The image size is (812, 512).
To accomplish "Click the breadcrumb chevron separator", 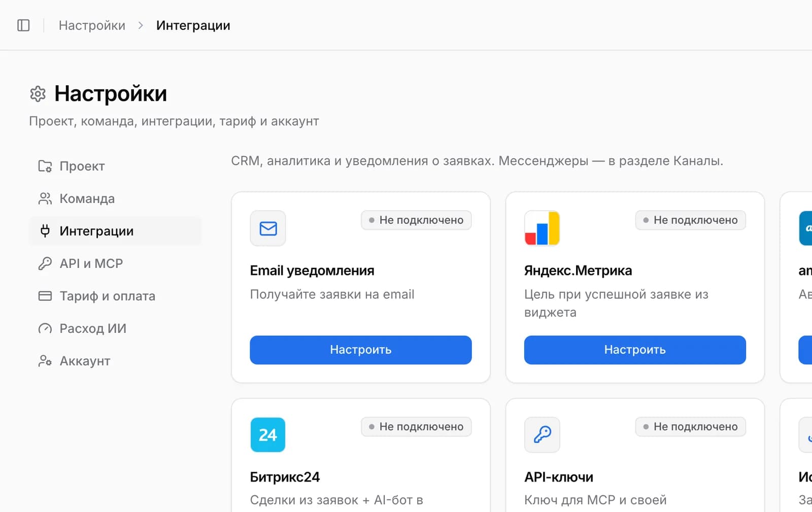I will point(141,25).
